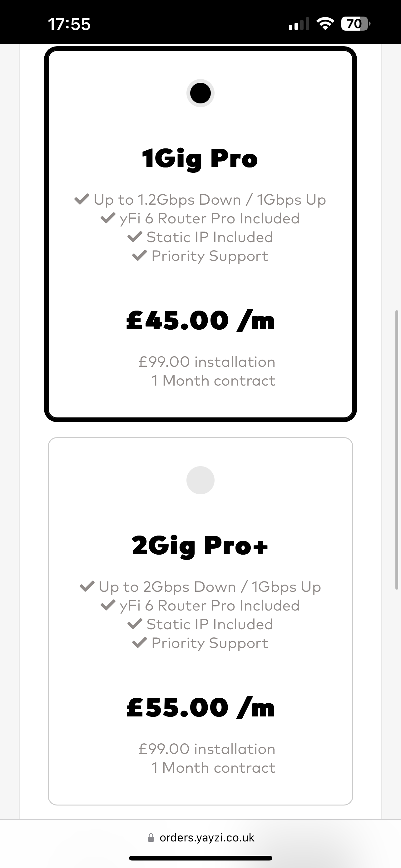
Task: Select the 2Gig Pro+ radio button
Action: pyautogui.click(x=200, y=480)
